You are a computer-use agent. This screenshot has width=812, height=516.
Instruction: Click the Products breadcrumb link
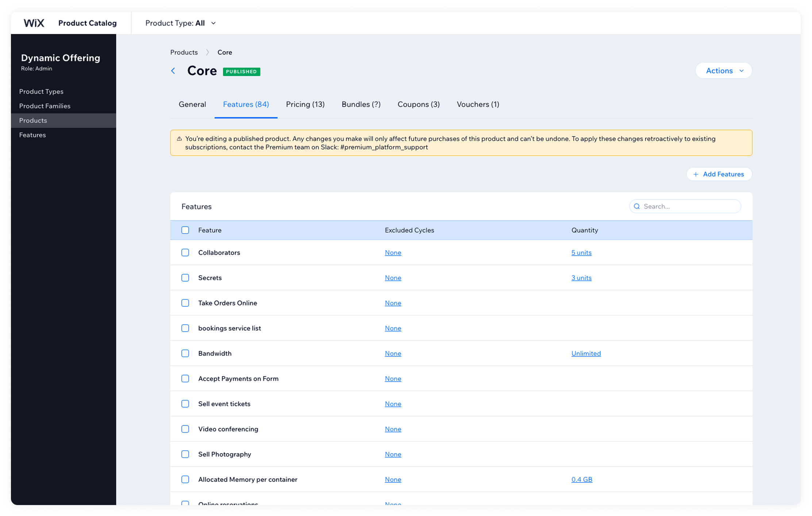[x=184, y=52]
